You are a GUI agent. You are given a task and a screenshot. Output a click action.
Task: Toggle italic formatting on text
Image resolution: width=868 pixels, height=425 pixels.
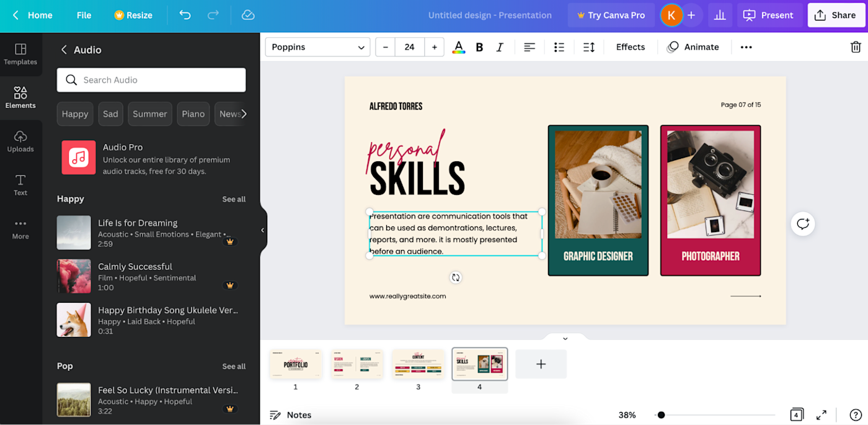tap(500, 47)
